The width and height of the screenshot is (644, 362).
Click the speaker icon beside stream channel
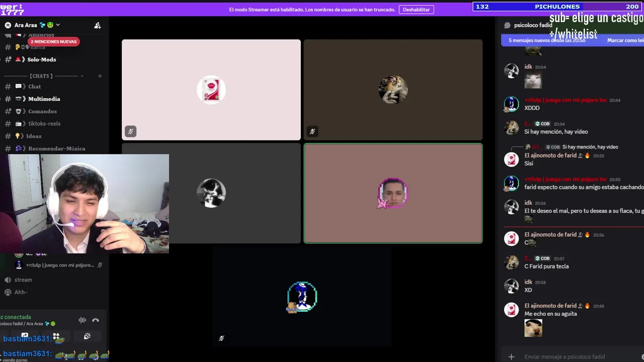point(8,280)
